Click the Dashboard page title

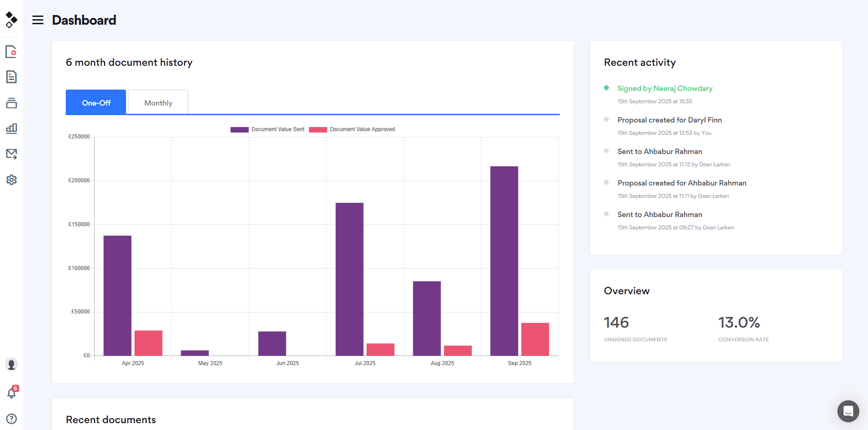[x=84, y=20]
